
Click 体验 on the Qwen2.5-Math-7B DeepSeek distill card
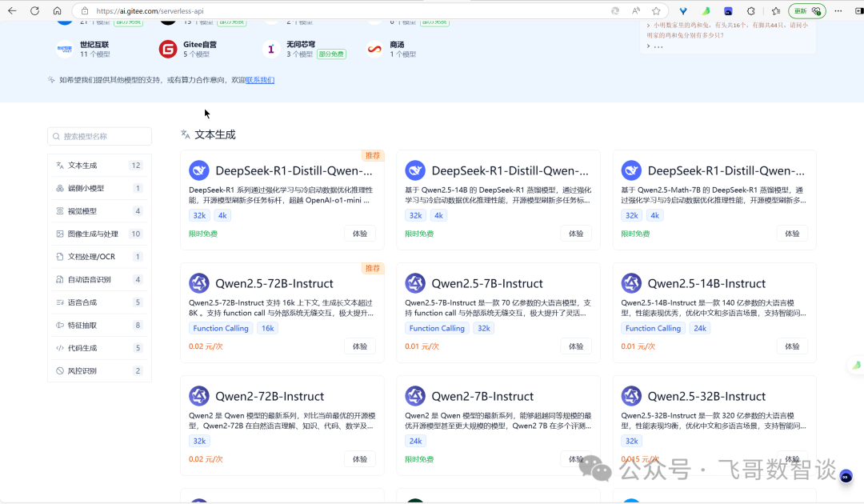(x=792, y=234)
